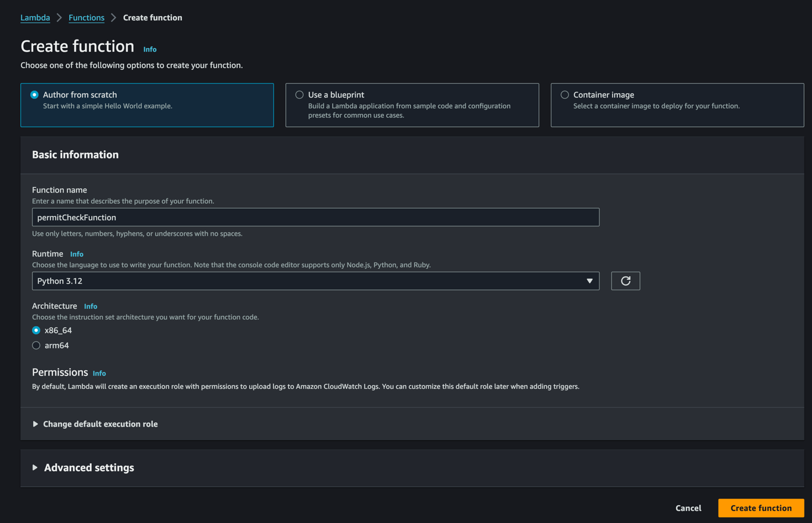Image resolution: width=812 pixels, height=523 pixels.
Task: Open Info link beside Permissions heading
Action: (99, 373)
